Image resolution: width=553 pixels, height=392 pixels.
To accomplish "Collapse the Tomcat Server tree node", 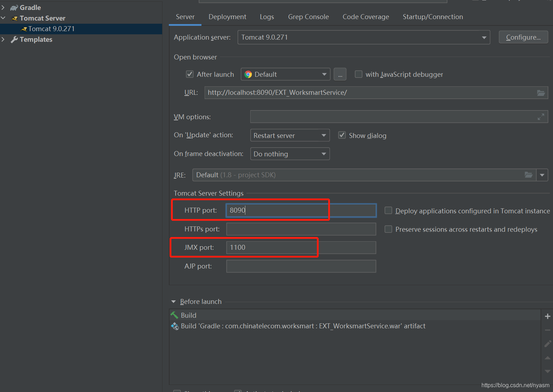I will [3, 18].
